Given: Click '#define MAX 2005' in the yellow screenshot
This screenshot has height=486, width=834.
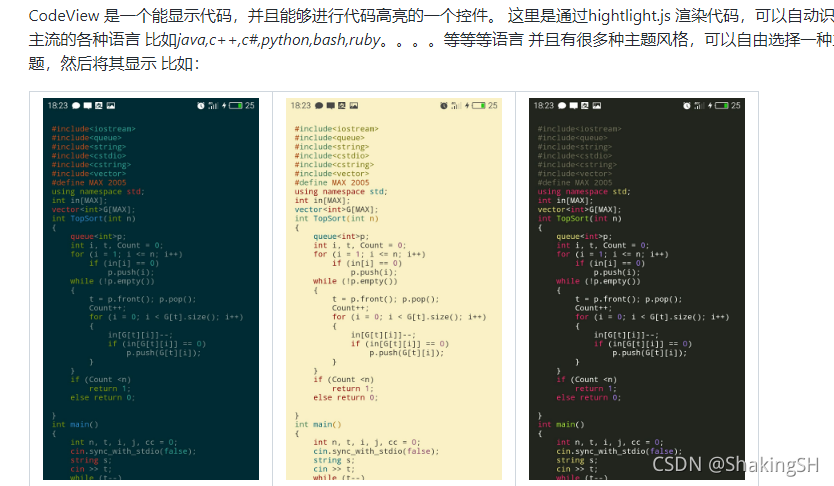Looking at the screenshot, I should pos(332,182).
